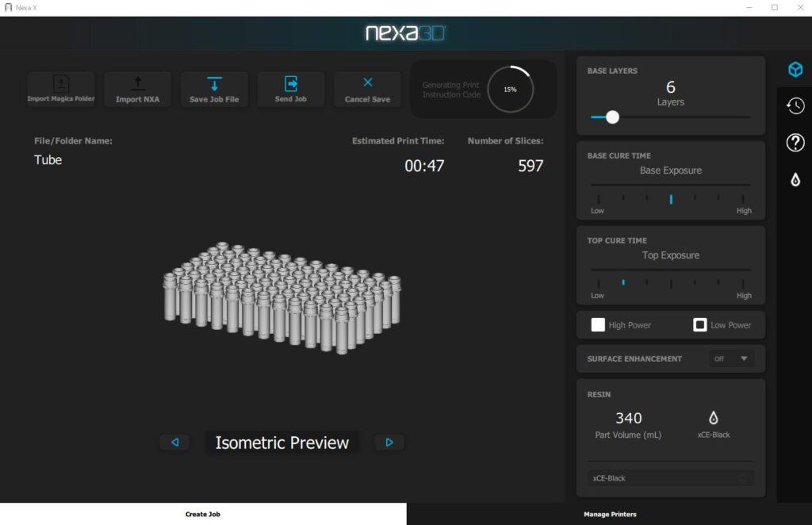This screenshot has height=525, width=812.
Task: Click the Import Magics Folder icon
Action: click(x=61, y=83)
